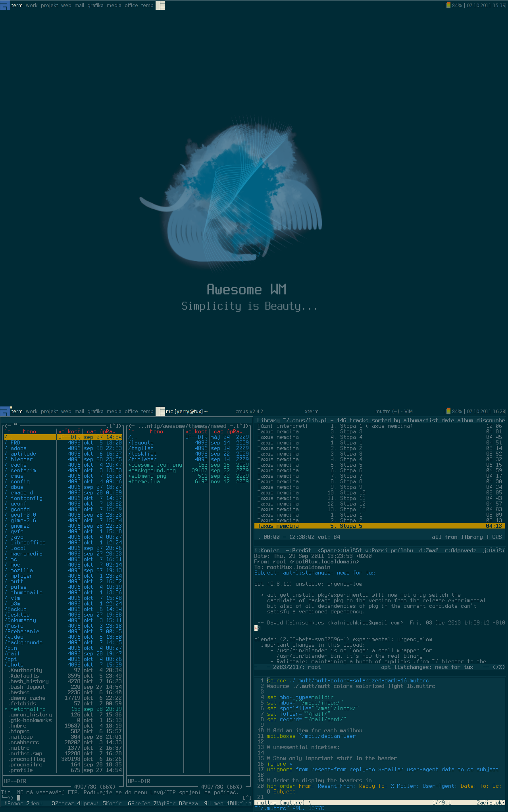508x812 pixels.
Task: Toggle the CRS playback flags in cmus
Action: click(497, 537)
